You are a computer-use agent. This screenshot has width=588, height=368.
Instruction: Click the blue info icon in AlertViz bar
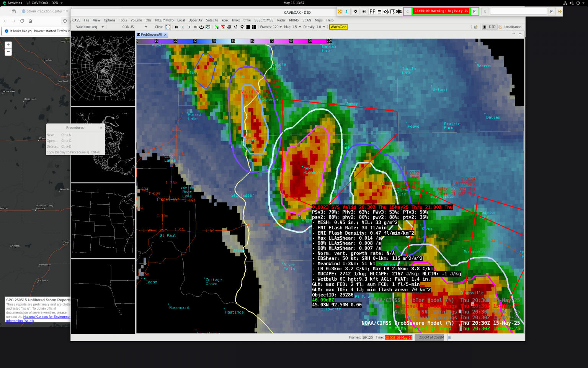point(346,11)
